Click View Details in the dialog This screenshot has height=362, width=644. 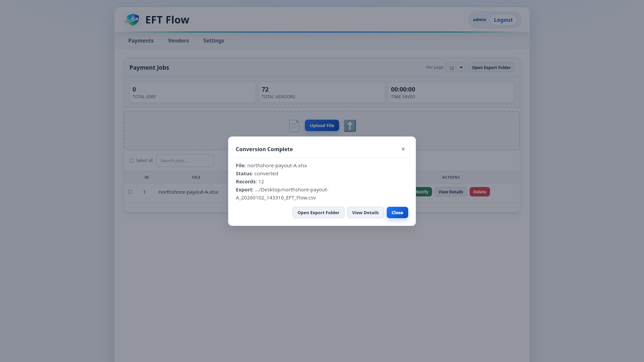pos(365,213)
